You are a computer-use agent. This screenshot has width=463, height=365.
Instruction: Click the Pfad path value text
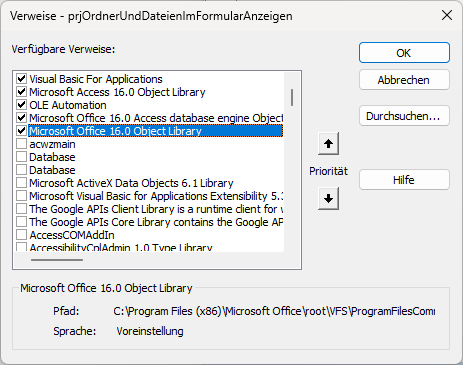[274, 311]
